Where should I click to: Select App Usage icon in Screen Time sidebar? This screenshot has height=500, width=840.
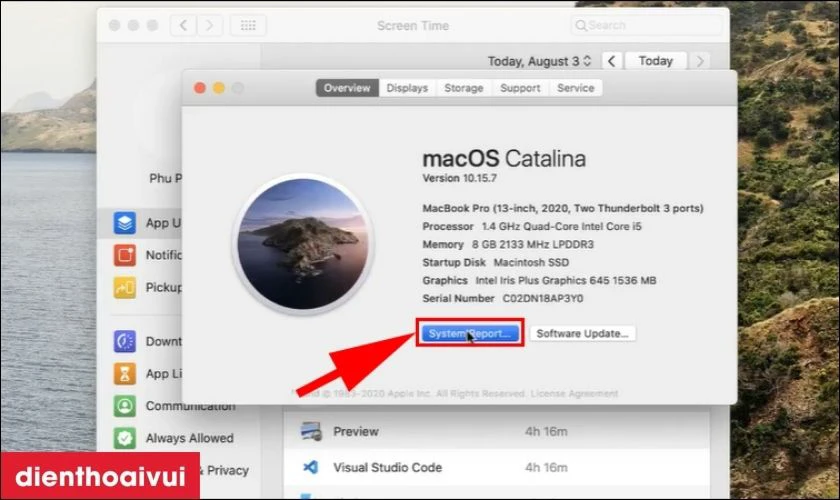click(125, 222)
